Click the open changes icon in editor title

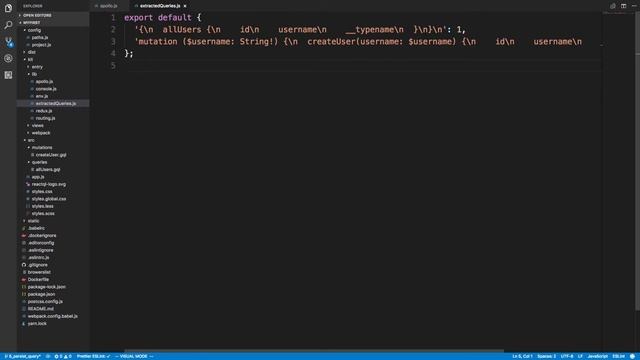pyautogui.click(x=613, y=6)
